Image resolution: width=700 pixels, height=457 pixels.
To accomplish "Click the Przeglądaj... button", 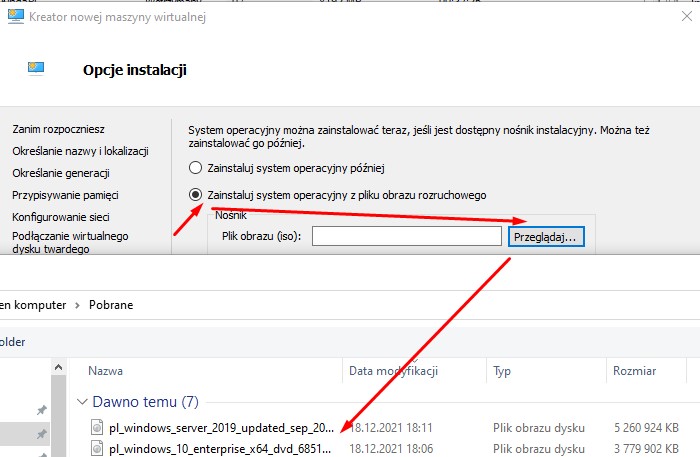I will click(546, 237).
